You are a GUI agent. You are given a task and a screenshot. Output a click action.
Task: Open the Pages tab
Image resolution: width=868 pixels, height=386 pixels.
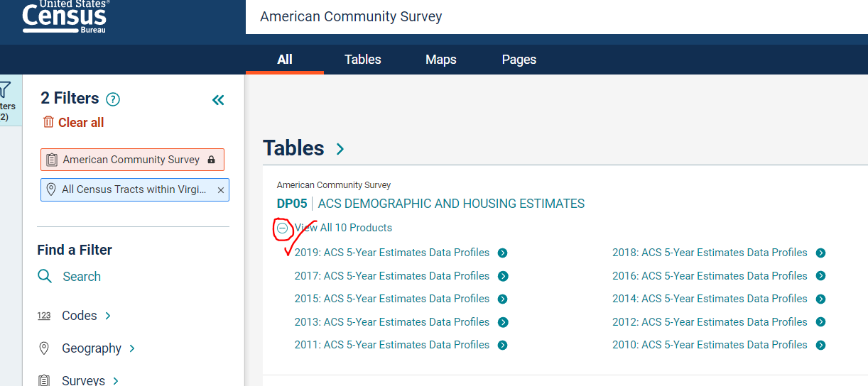tap(519, 60)
